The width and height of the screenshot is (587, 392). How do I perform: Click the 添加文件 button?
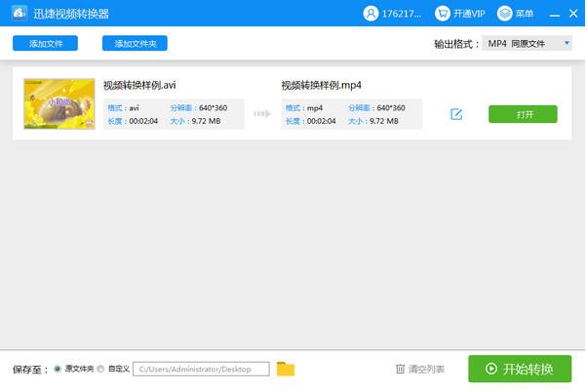click(45, 43)
